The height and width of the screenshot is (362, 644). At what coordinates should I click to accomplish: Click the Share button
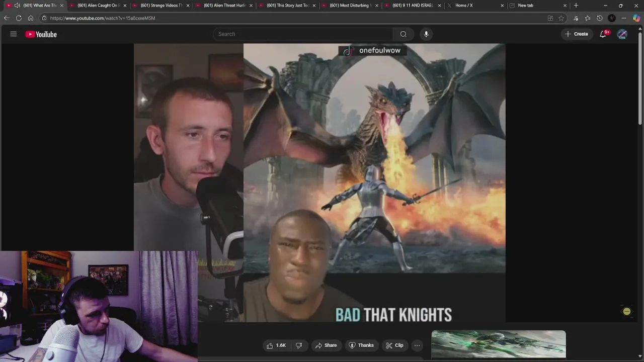point(326,345)
